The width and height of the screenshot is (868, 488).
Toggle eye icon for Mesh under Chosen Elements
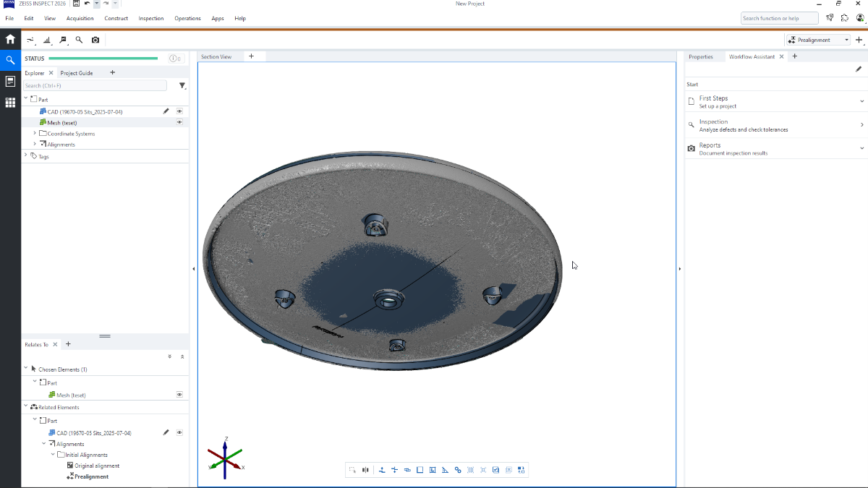(179, 395)
